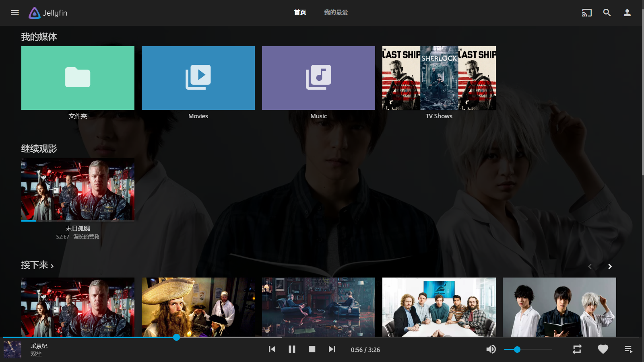Skip to next track
Image resolution: width=644 pixels, height=362 pixels.
[x=332, y=349]
